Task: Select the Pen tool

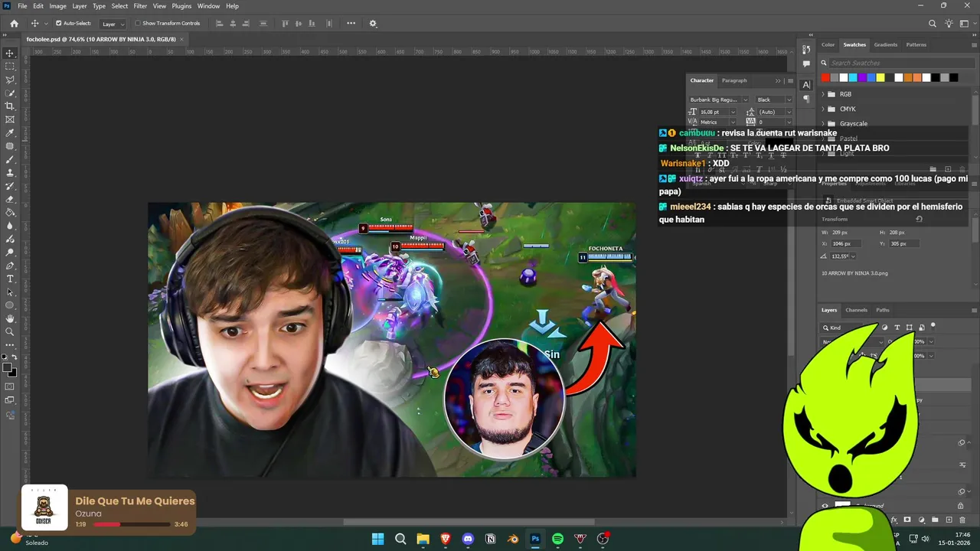Action: pyautogui.click(x=10, y=266)
